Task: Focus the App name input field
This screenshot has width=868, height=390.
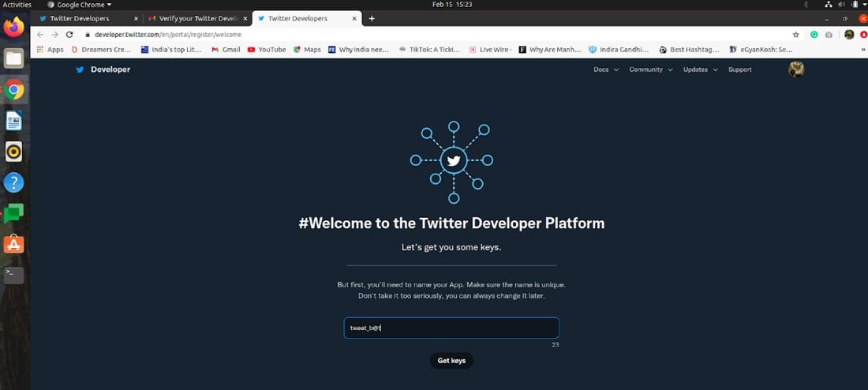Action: pos(451,328)
